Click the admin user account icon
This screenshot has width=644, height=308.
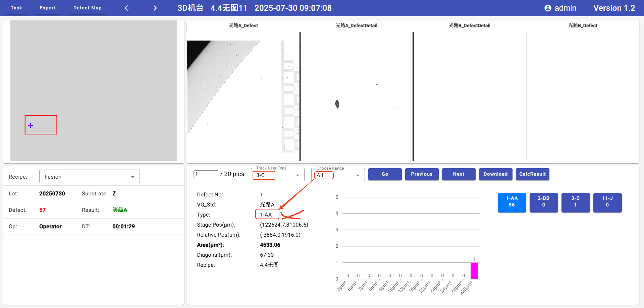point(548,8)
